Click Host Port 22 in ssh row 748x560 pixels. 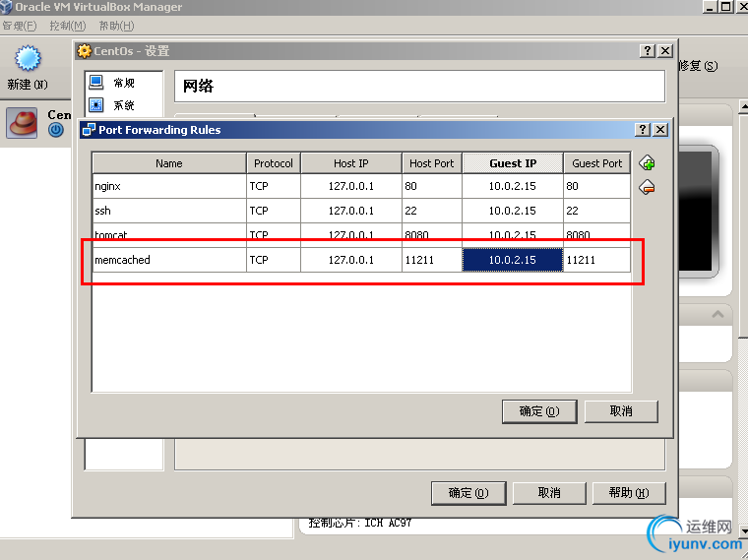(432, 211)
